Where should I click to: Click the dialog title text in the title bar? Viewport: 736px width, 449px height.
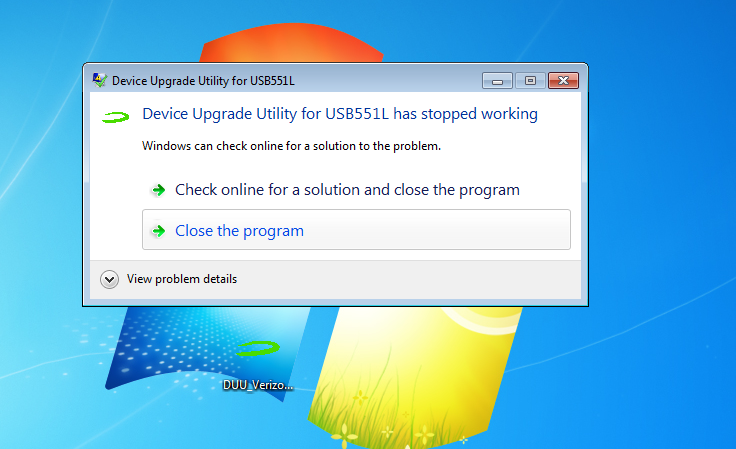pos(203,81)
